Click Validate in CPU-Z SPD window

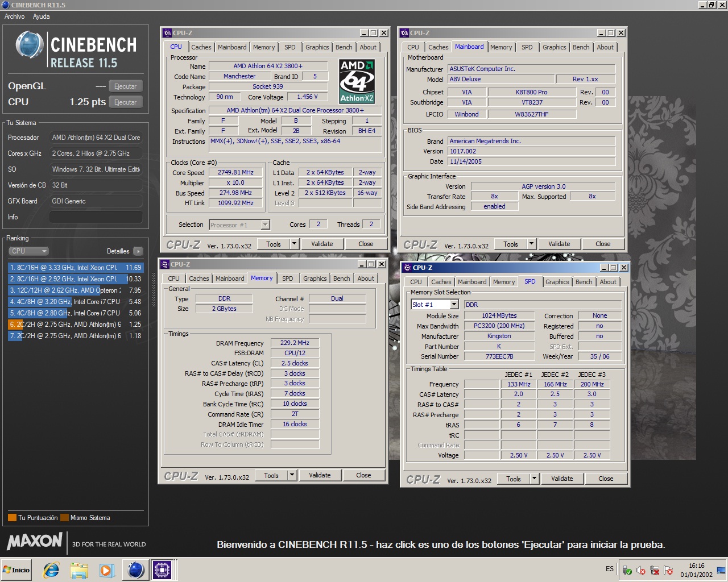(x=562, y=479)
